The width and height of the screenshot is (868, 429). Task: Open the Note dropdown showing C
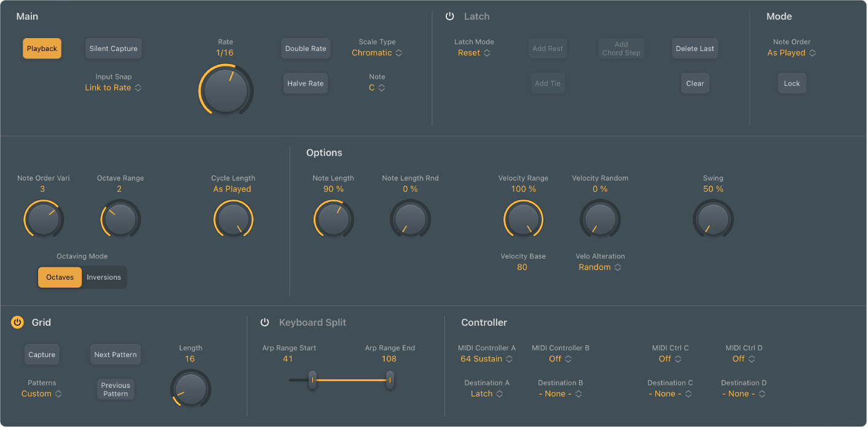click(377, 87)
